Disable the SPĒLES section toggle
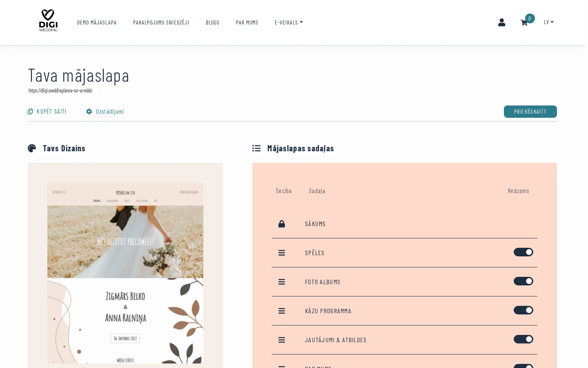 pos(523,252)
